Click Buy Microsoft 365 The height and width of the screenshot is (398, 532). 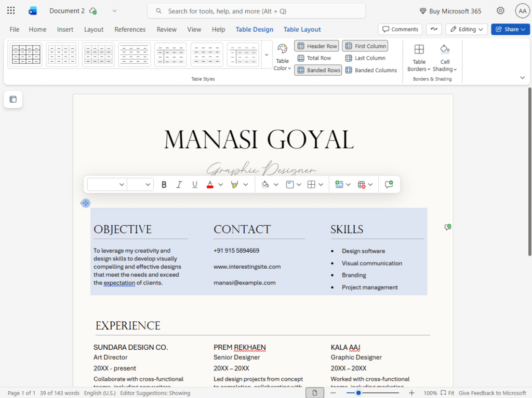point(450,11)
